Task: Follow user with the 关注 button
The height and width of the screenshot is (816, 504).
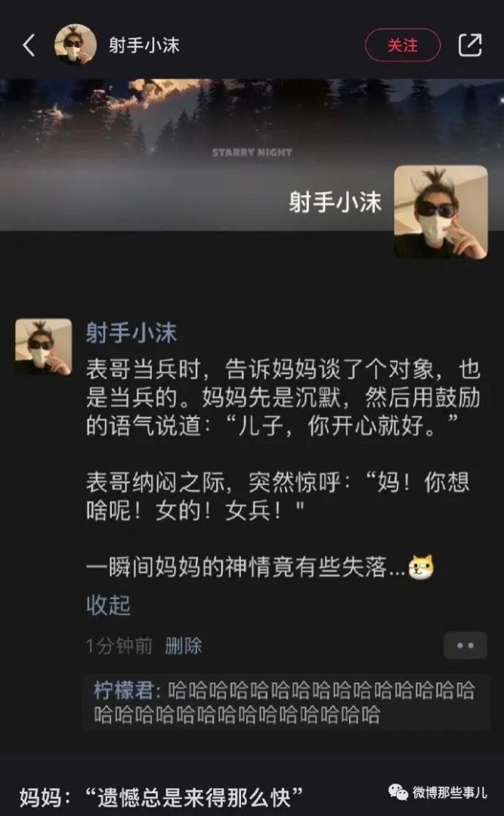Action: pos(403,45)
